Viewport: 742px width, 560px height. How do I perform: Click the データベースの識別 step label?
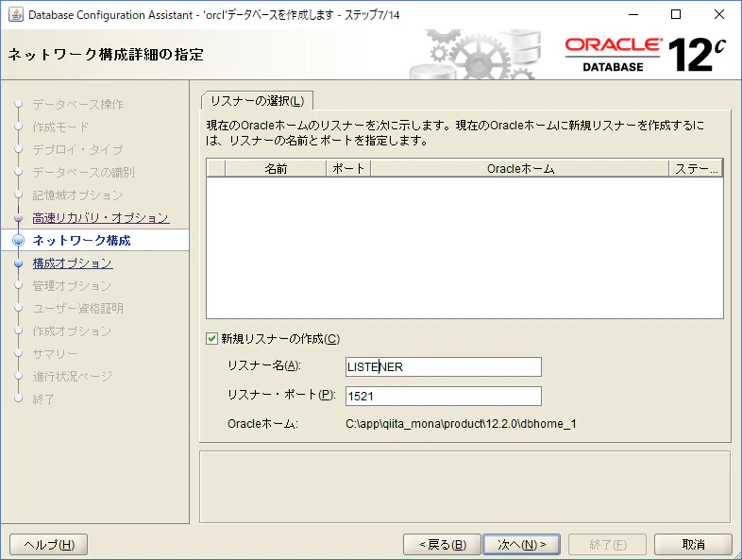(x=83, y=172)
